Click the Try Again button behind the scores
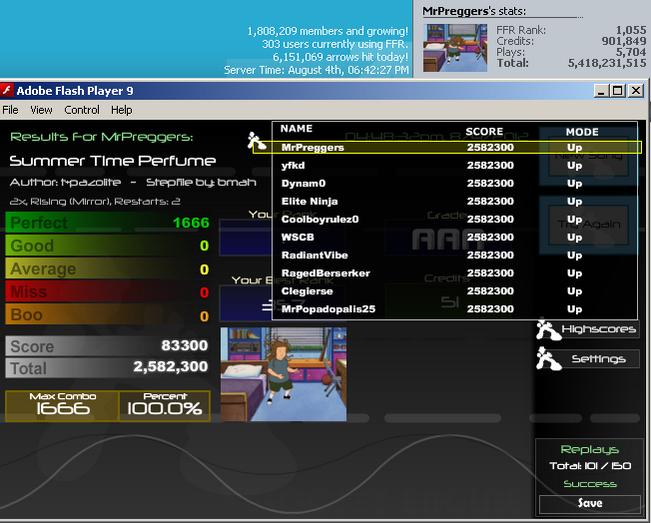 588,225
